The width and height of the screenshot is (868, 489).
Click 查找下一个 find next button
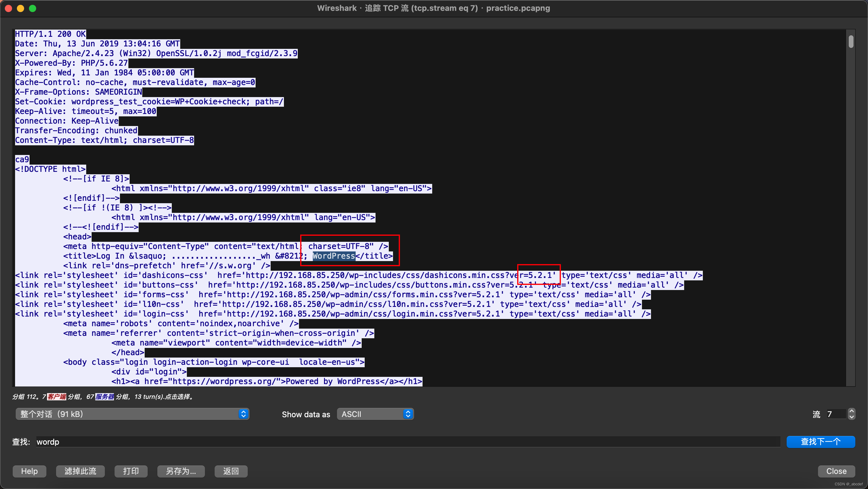[820, 441]
